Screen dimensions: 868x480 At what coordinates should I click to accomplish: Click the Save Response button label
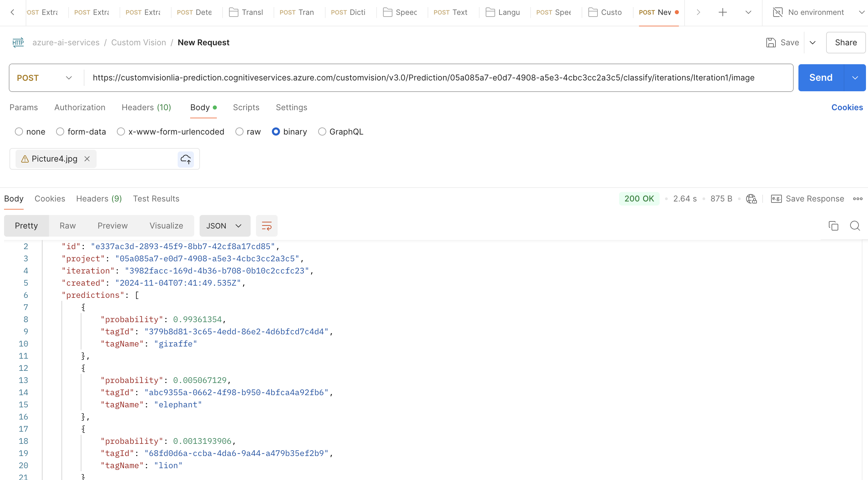pos(815,199)
